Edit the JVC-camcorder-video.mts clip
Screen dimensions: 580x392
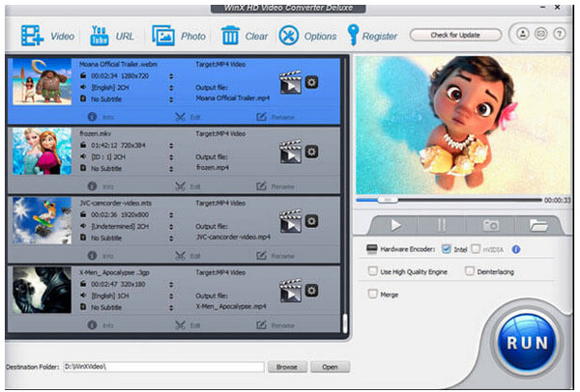188,256
